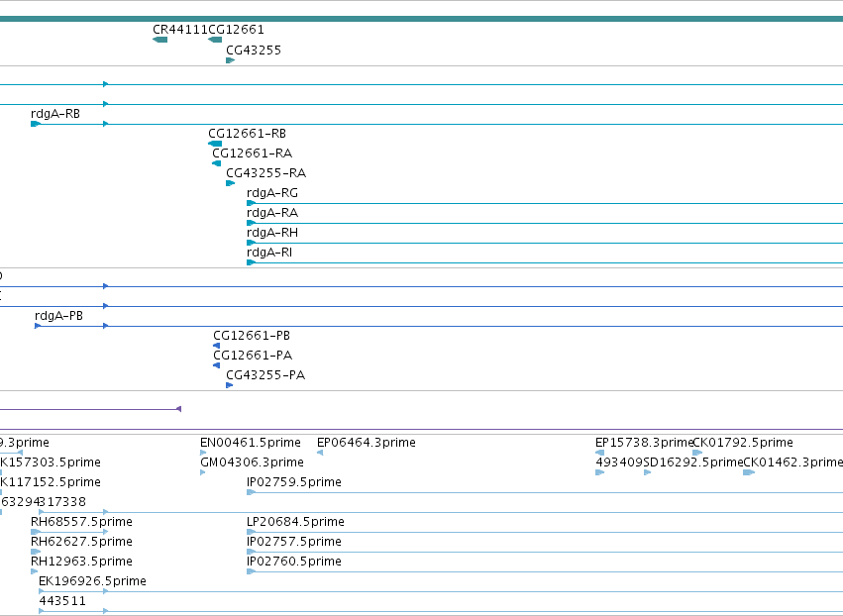Viewport: 843px width, 616px height.
Task: Select the CG43255-PA protein label
Action: (265, 375)
